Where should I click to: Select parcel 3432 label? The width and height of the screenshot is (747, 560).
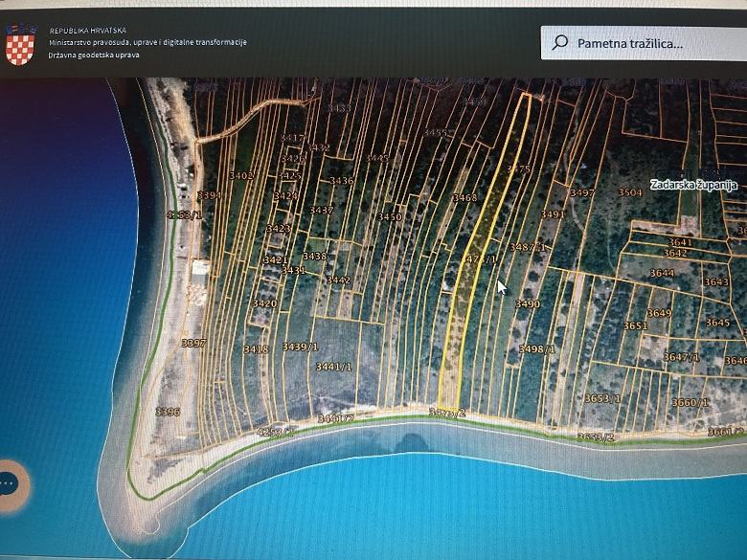(318, 147)
